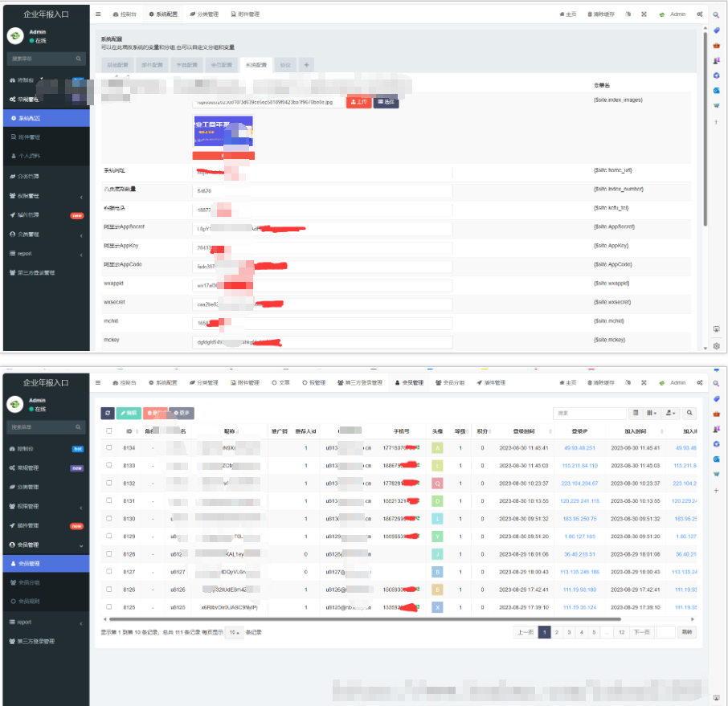The width and height of the screenshot is (728, 706).
Task: Click the plus icon to add a config group
Action: point(306,65)
